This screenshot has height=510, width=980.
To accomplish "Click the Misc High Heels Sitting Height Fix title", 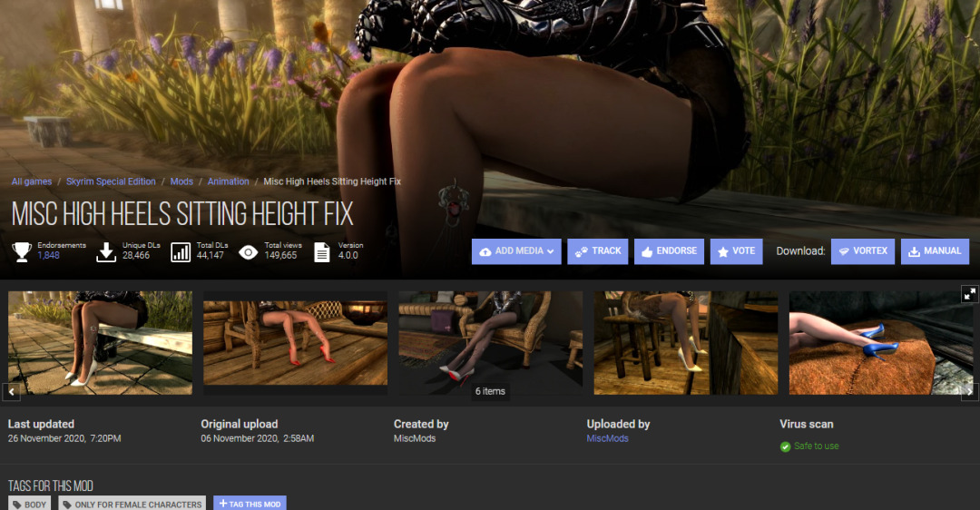I will tap(182, 214).
